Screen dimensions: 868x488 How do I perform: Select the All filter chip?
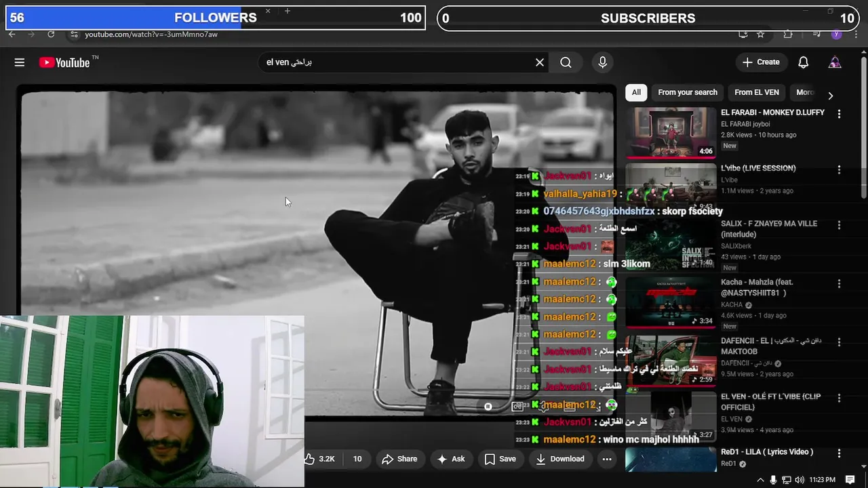pyautogui.click(x=636, y=92)
